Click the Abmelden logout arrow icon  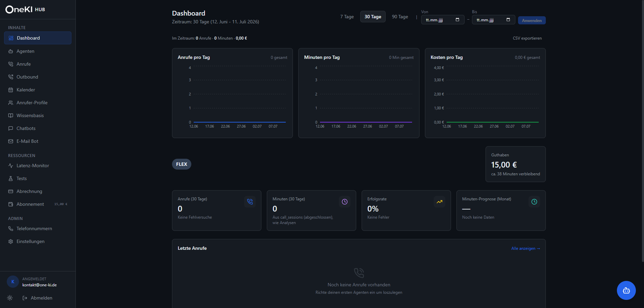[x=25, y=298]
